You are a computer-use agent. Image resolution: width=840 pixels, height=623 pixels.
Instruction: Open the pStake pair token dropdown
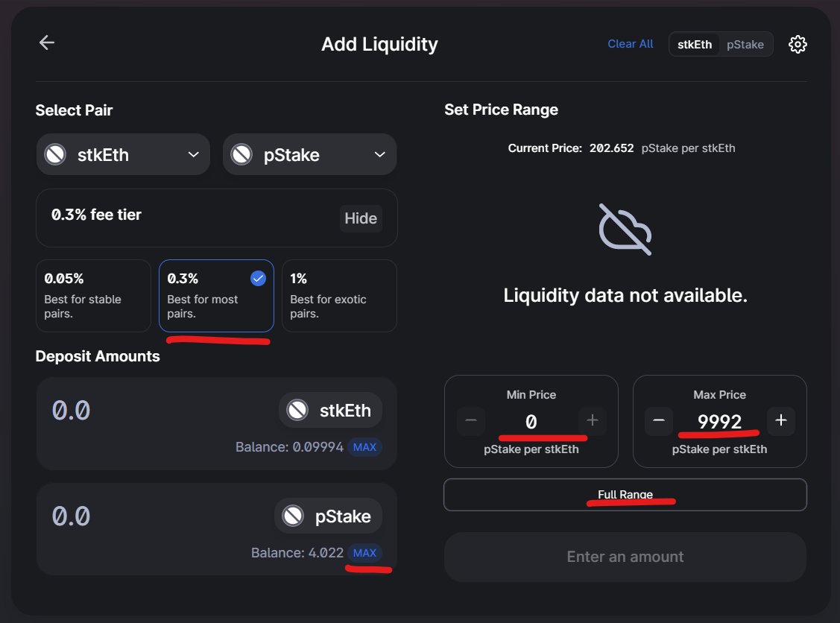tap(309, 154)
